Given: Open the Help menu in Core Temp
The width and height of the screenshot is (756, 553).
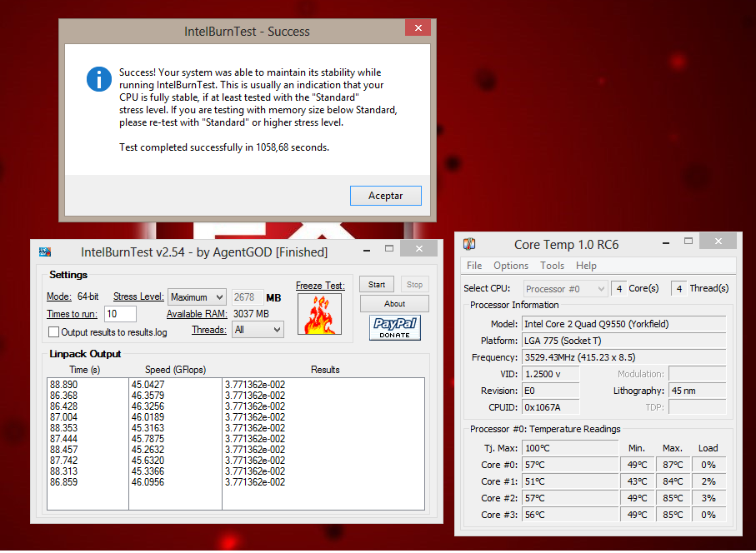Looking at the screenshot, I should (x=586, y=266).
